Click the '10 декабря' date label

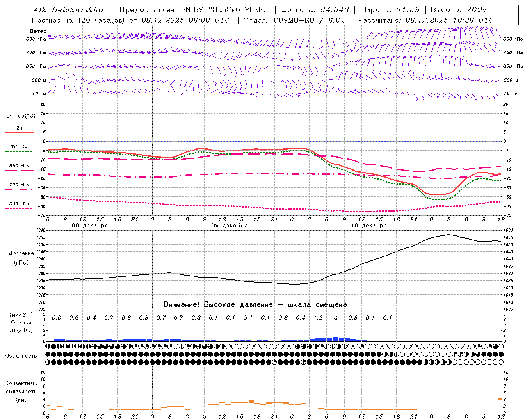[x=369, y=226]
